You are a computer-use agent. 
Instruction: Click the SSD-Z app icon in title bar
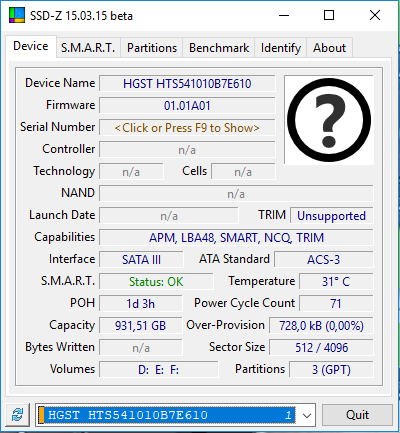pos(17,15)
